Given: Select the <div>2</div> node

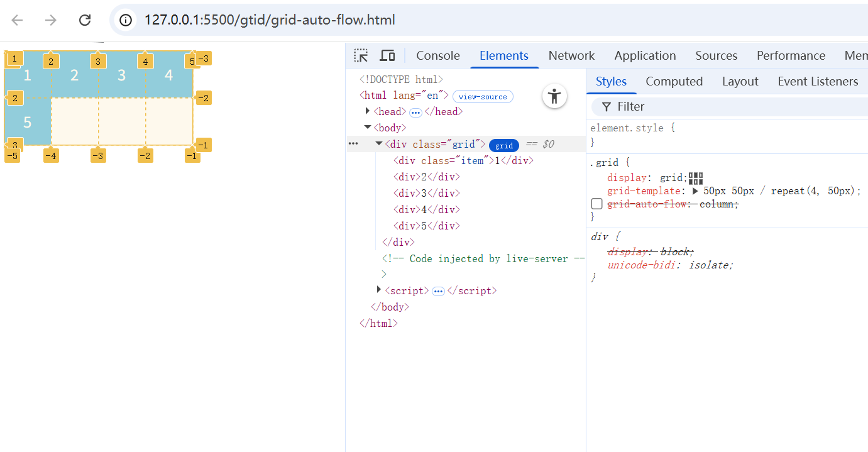Looking at the screenshot, I should pyautogui.click(x=427, y=177).
